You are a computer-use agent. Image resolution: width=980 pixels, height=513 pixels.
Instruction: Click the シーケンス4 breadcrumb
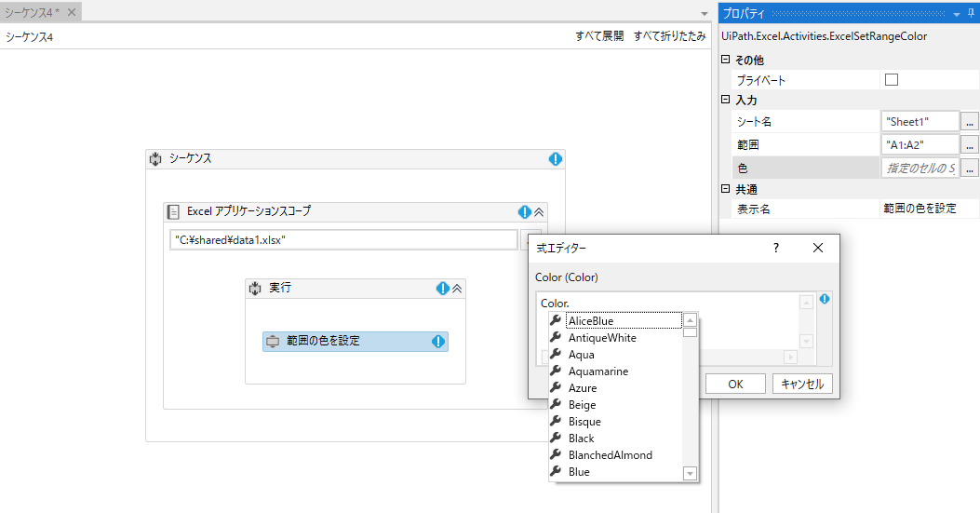tap(30, 37)
